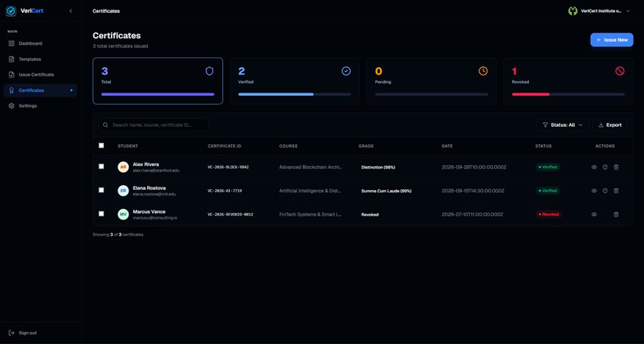Select Certificates in the sidebar
The image size is (644, 344).
(x=40, y=90)
